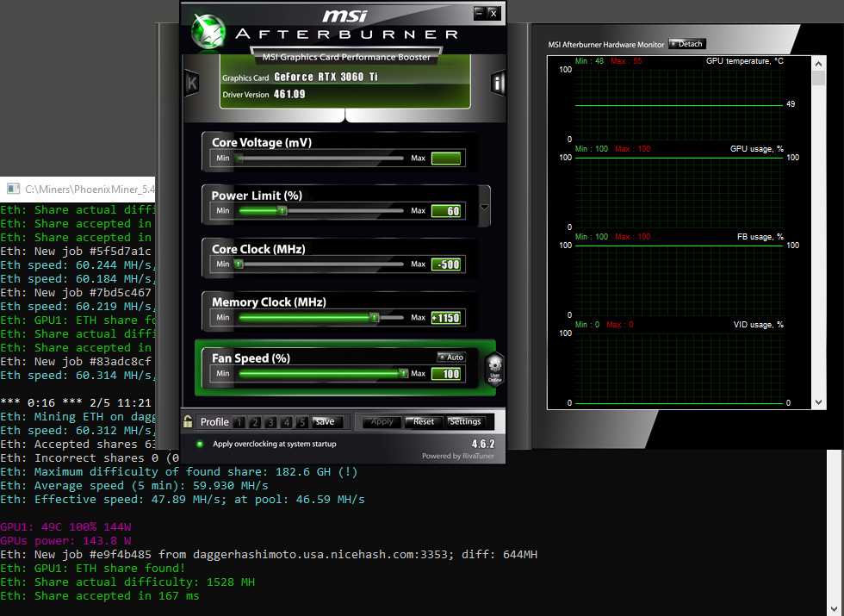Click 'Powered by RivaTuner' text
844x616 pixels.
(x=457, y=456)
